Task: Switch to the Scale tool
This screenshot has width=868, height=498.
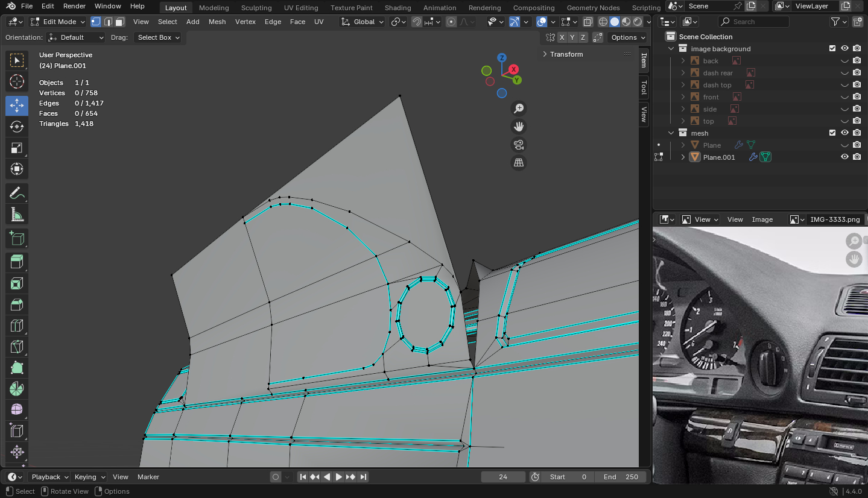Action: pyautogui.click(x=17, y=148)
